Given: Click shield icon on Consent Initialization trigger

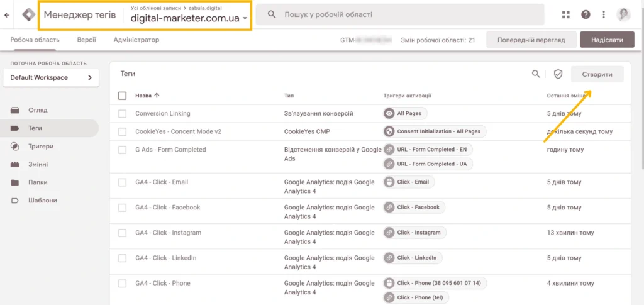Looking at the screenshot, I should click(x=389, y=132).
